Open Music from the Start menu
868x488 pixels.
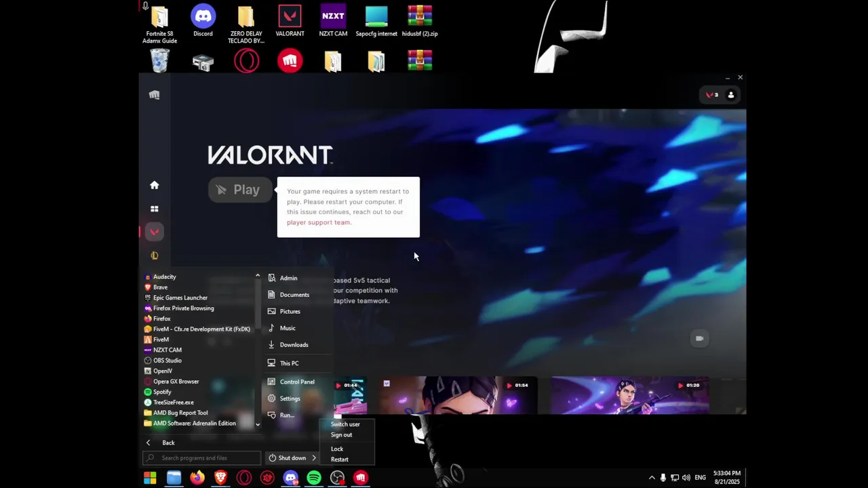click(288, 328)
